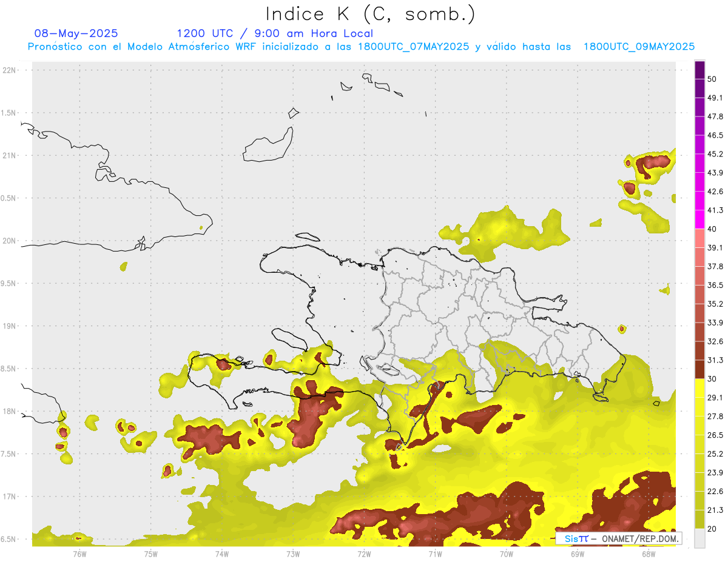Click the longitude axis label '73W'
This screenshot has height=562, width=728.
pyautogui.click(x=293, y=554)
